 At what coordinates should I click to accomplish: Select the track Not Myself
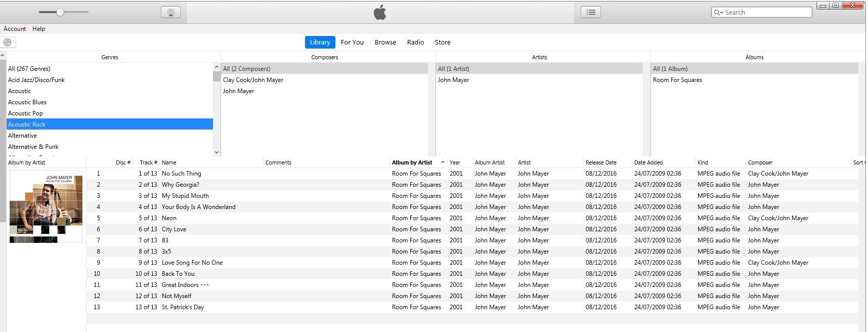point(177,296)
